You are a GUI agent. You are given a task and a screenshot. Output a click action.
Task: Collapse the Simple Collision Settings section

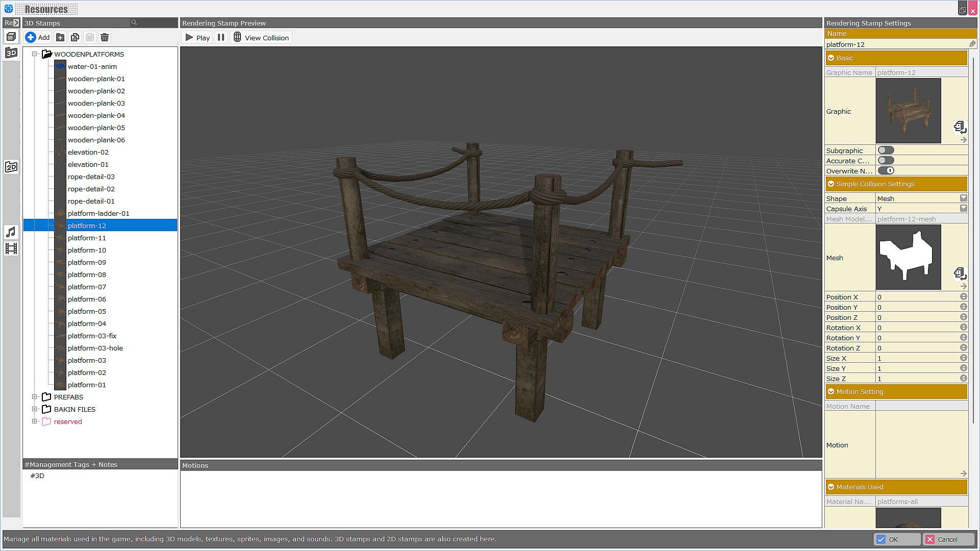(x=831, y=184)
